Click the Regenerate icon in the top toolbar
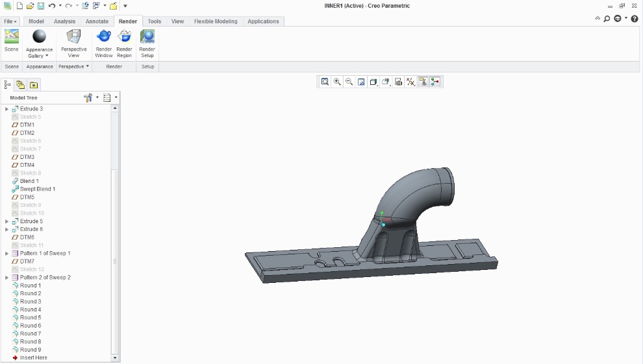The height and width of the screenshot is (364, 643). pyautogui.click(x=85, y=6)
